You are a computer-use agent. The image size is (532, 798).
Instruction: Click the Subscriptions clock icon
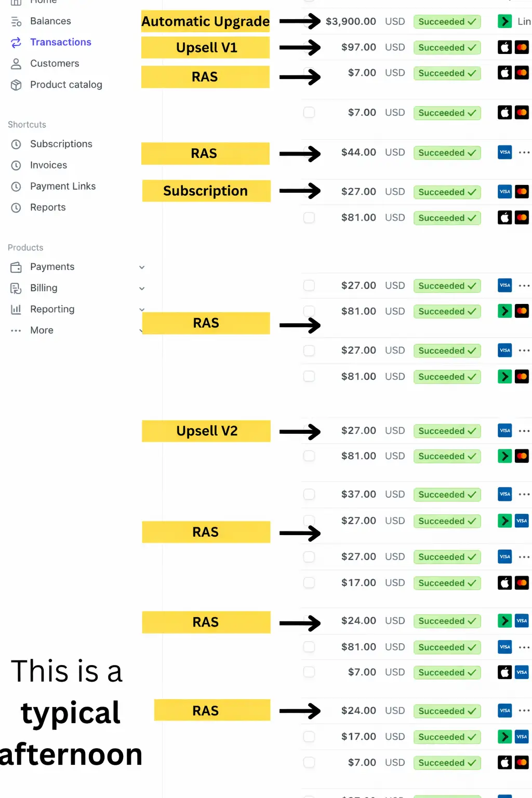pos(16,144)
